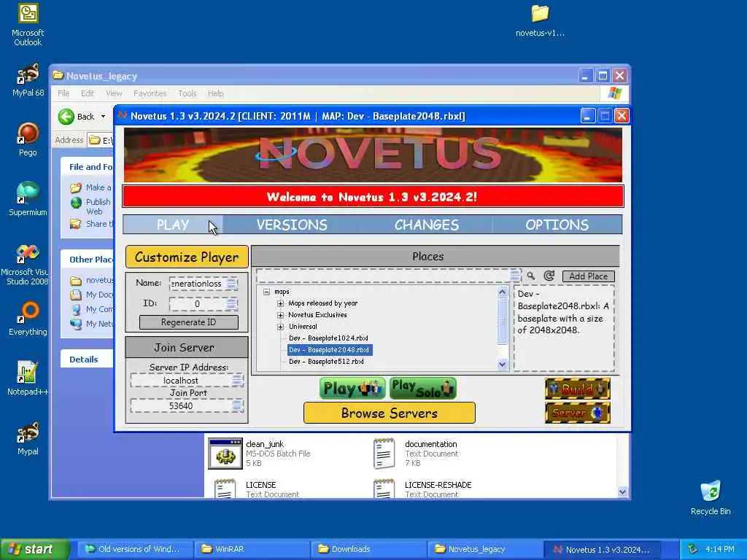Select the clean_junk batch file icon

coord(225,454)
